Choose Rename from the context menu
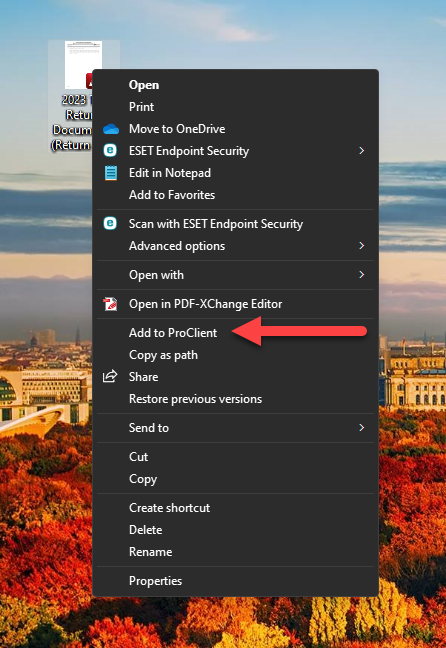The image size is (446, 648). pyautogui.click(x=235, y=552)
